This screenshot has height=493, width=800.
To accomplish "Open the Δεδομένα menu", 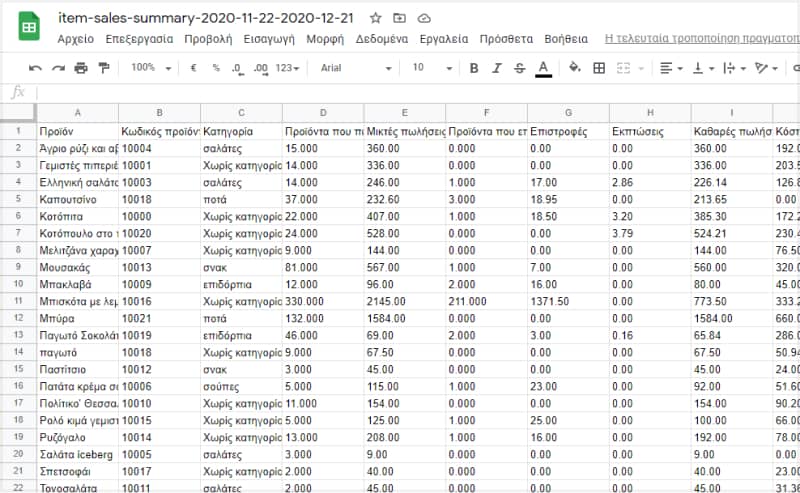I will (382, 39).
